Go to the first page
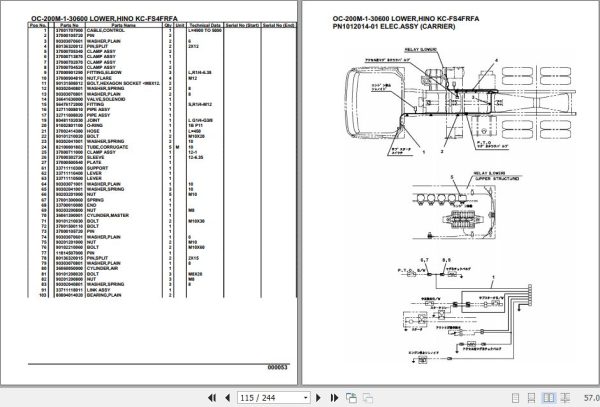This screenshot has height=407, width=600. point(212,398)
